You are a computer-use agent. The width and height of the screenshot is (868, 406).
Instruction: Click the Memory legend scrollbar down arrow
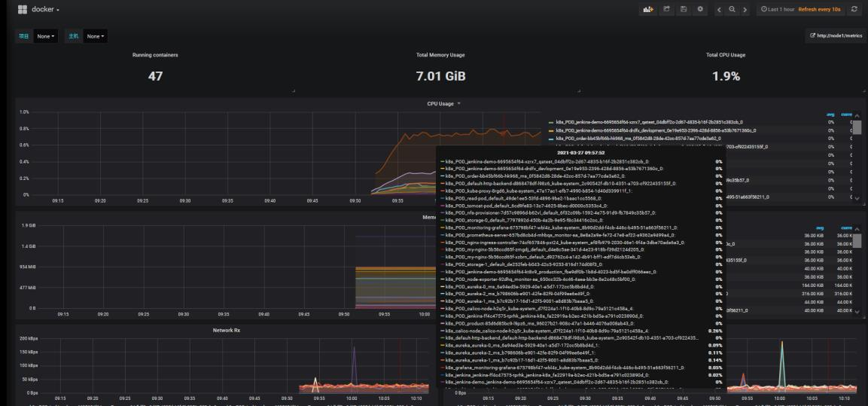[x=857, y=313]
